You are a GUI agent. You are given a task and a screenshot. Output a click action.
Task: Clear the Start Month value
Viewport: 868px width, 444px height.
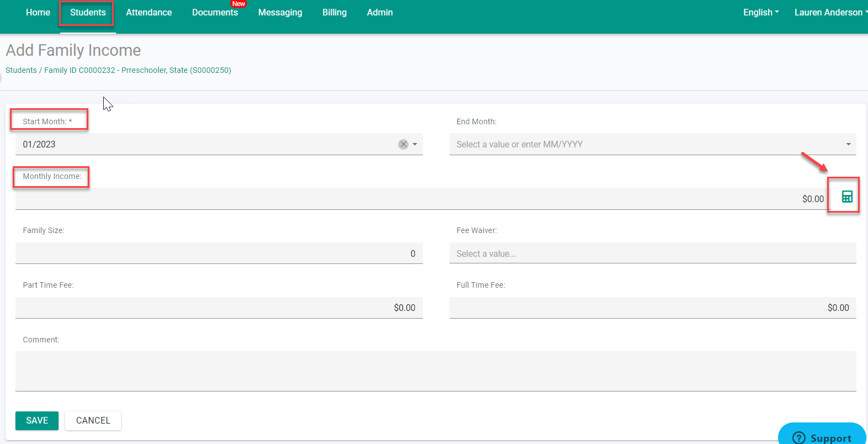(x=403, y=144)
